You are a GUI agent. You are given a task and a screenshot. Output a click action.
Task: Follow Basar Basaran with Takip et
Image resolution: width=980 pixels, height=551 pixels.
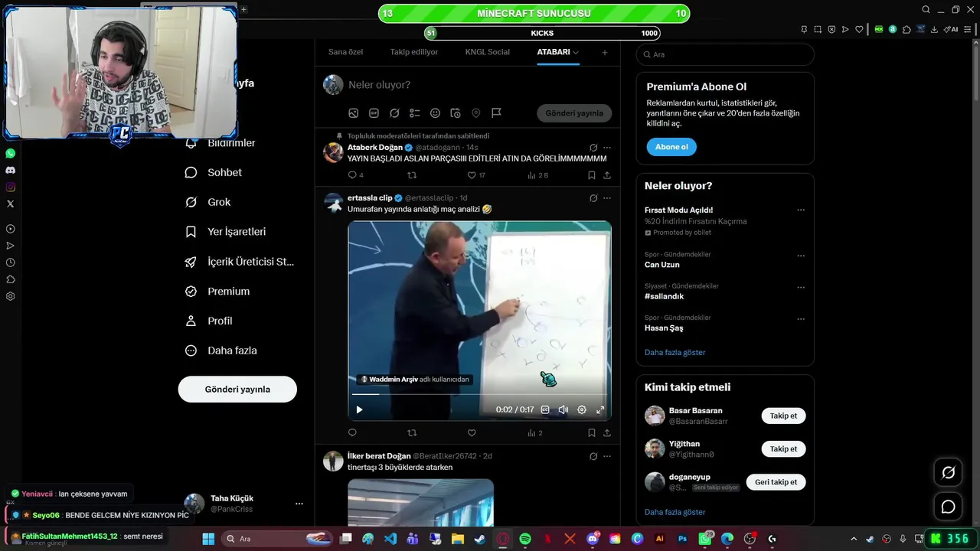pyautogui.click(x=783, y=416)
